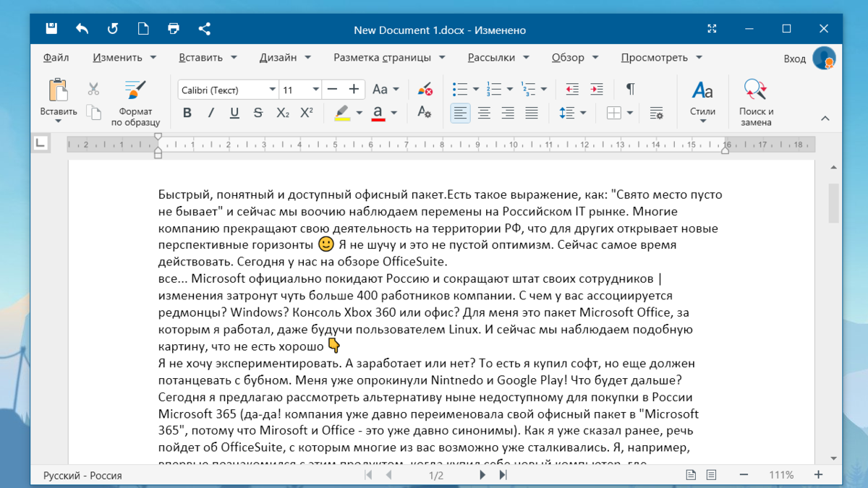Toggle underline formatting
The height and width of the screenshot is (488, 868).
click(234, 113)
